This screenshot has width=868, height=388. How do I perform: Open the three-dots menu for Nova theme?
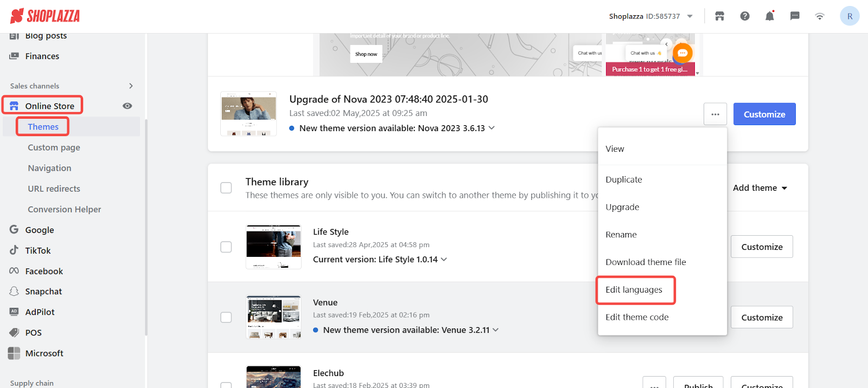[715, 114]
